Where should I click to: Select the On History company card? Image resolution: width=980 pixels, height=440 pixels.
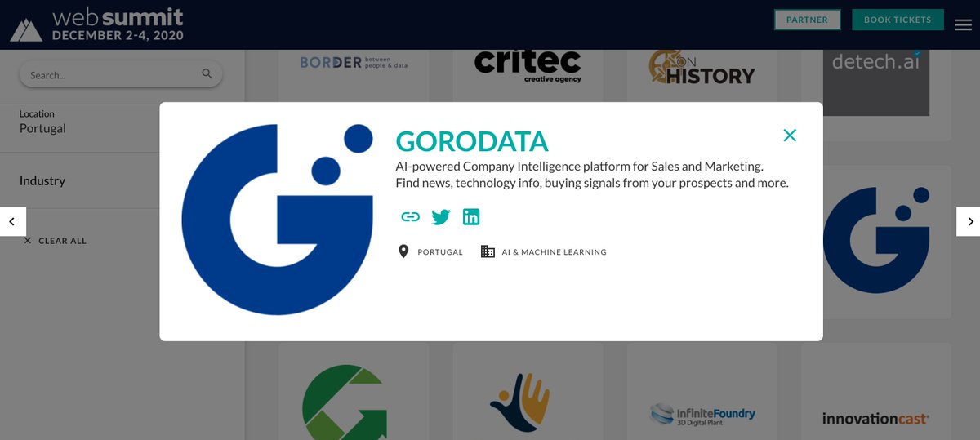(x=702, y=77)
